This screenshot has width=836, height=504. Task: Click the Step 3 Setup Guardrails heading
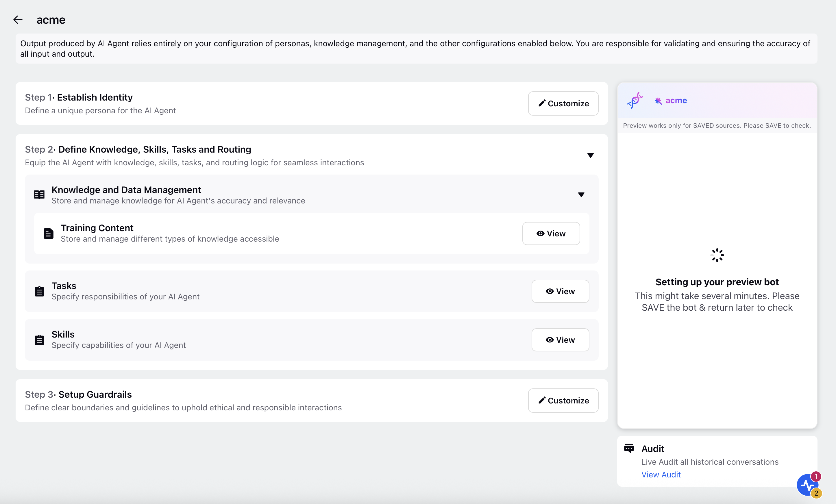78,394
